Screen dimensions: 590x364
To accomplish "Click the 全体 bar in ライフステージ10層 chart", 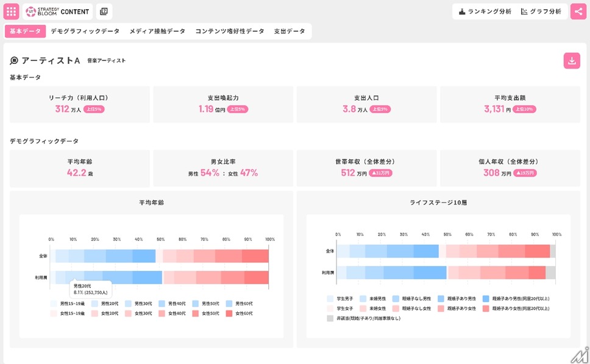I will coord(446,251).
